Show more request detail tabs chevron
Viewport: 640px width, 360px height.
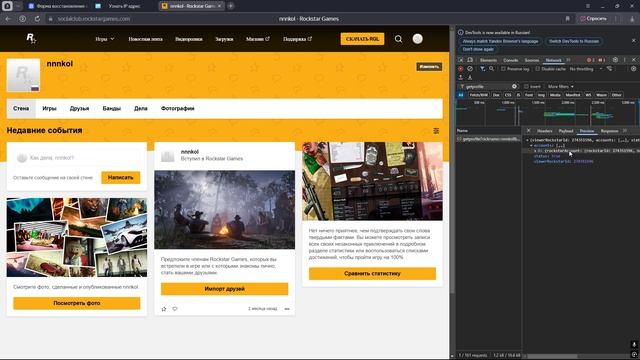pos(625,131)
